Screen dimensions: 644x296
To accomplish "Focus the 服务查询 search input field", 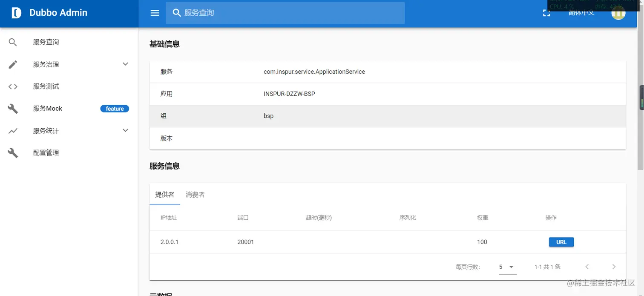I will (285, 13).
